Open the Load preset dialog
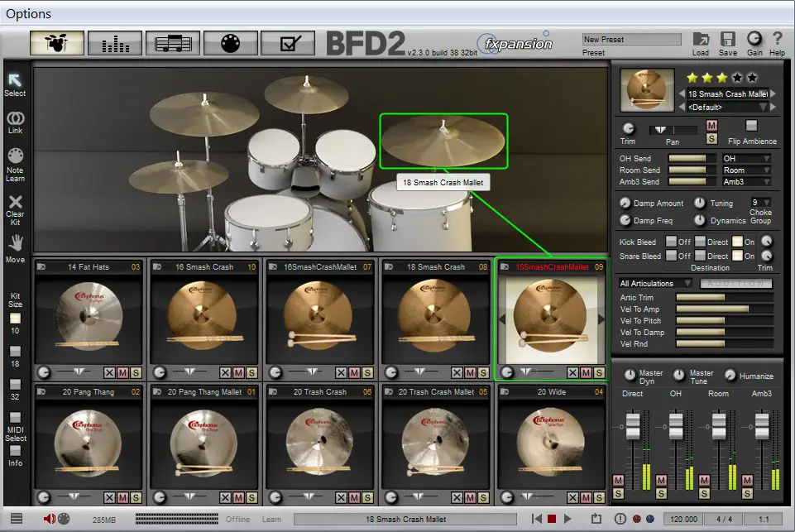The image size is (795, 532). coord(701,39)
